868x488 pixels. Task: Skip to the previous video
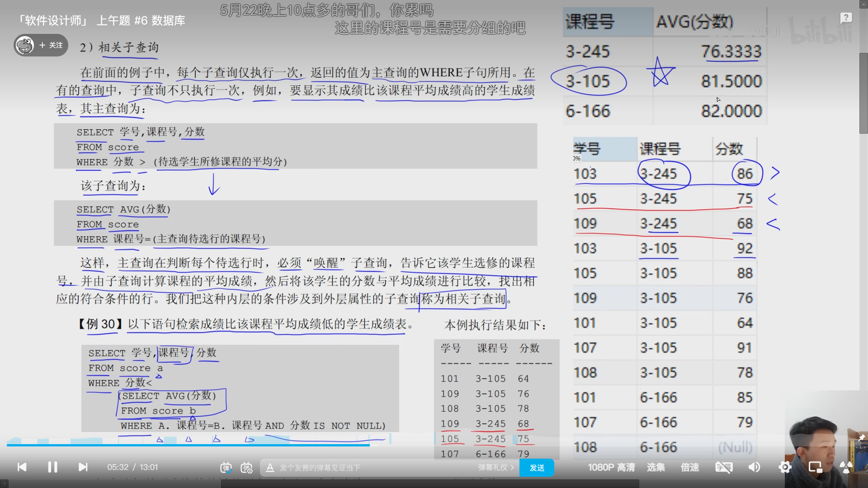click(x=22, y=467)
